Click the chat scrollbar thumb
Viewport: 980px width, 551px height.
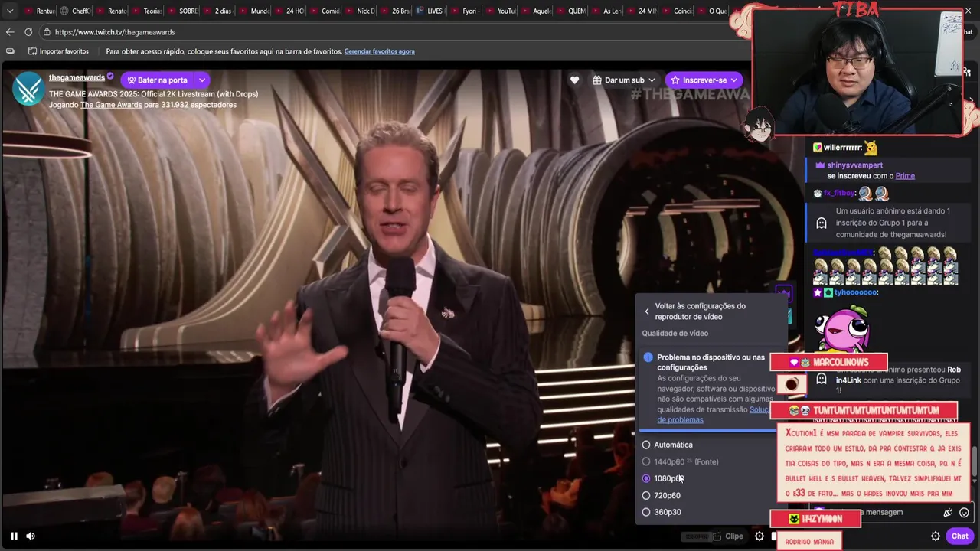coord(975,460)
